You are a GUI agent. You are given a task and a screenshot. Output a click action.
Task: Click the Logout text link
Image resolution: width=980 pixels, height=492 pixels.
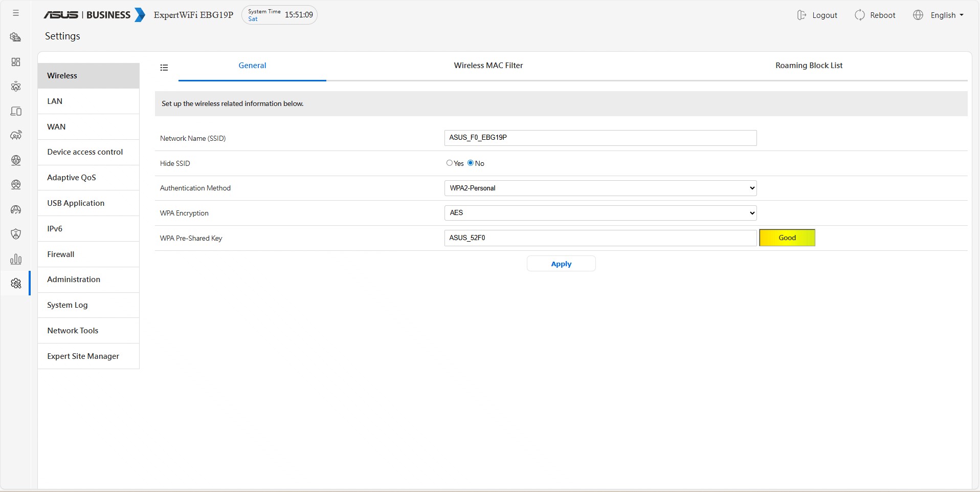[x=825, y=15]
